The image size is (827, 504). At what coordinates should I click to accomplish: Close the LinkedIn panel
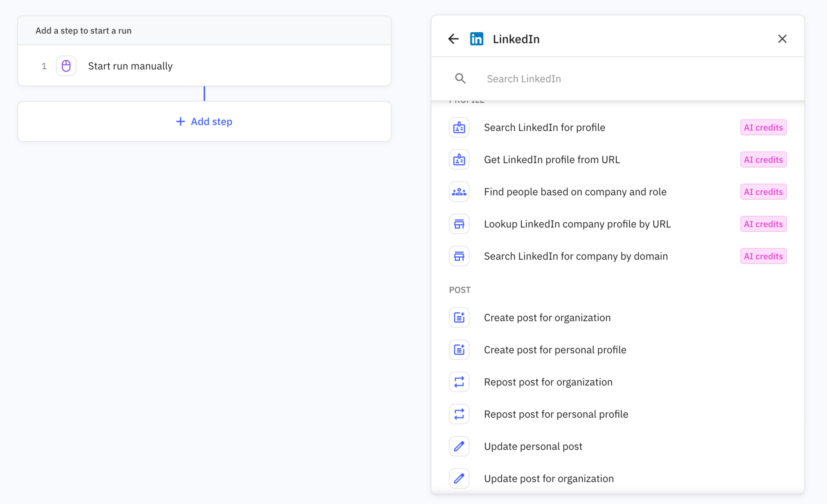[782, 39]
